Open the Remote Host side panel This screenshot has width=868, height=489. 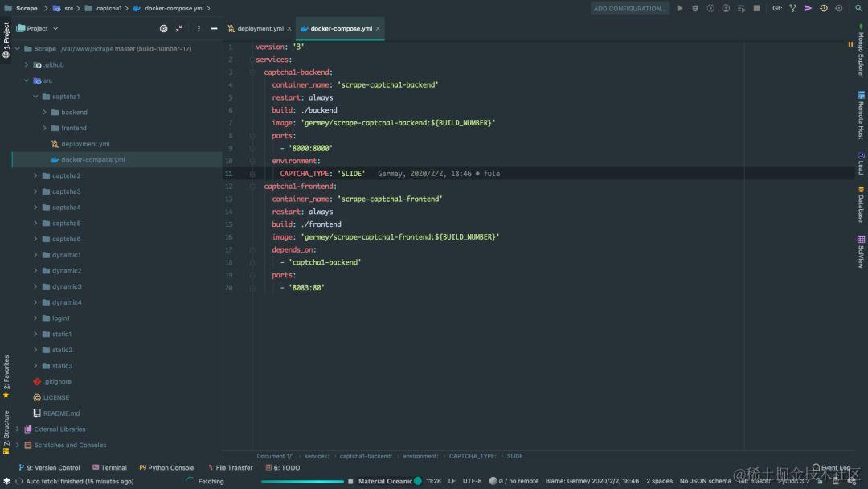pyautogui.click(x=861, y=115)
